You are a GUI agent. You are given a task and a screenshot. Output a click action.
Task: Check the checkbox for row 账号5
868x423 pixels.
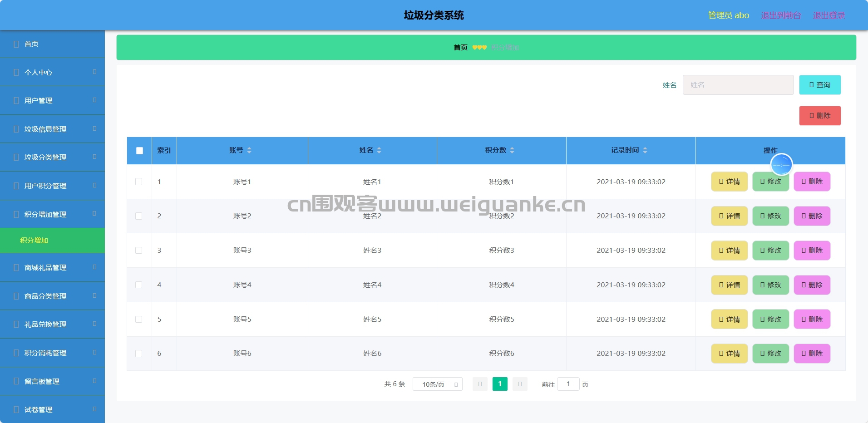click(139, 320)
